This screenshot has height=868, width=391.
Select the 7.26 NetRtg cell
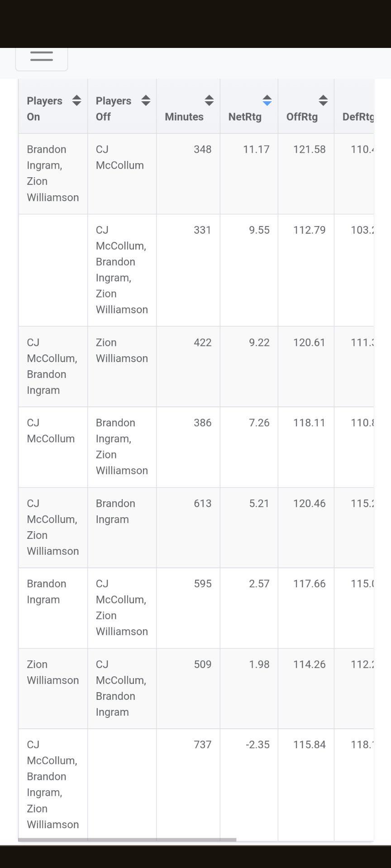[249, 447]
